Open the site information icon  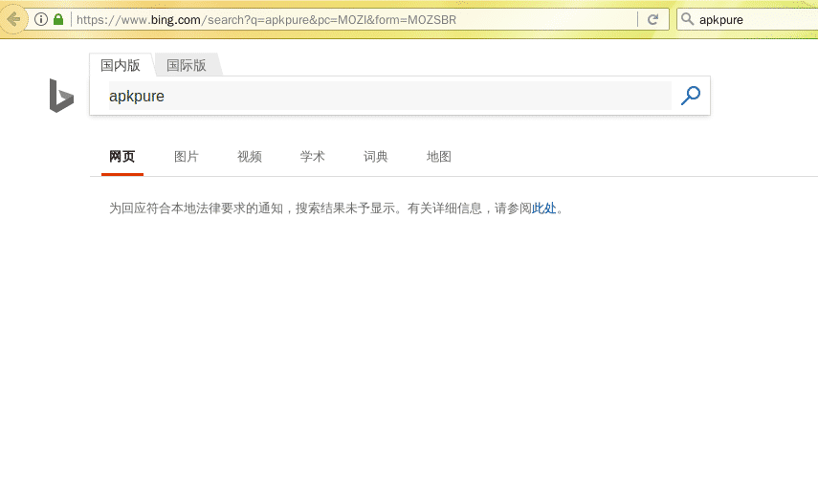click(41, 20)
